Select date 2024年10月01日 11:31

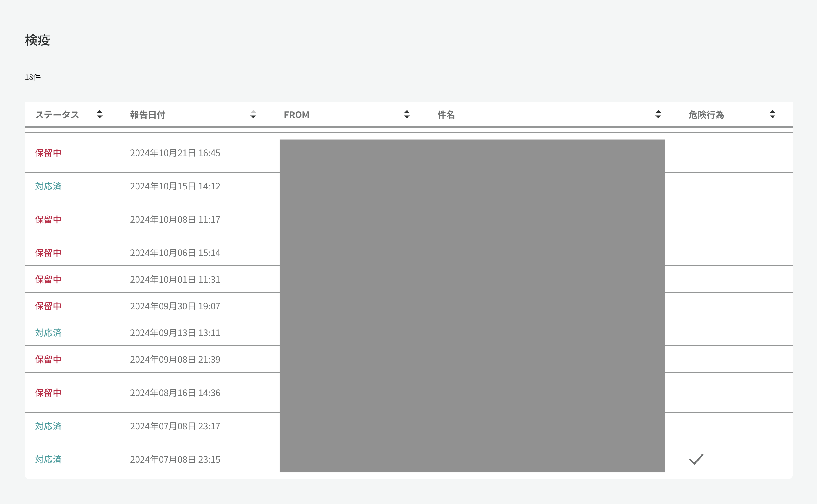pos(175,279)
